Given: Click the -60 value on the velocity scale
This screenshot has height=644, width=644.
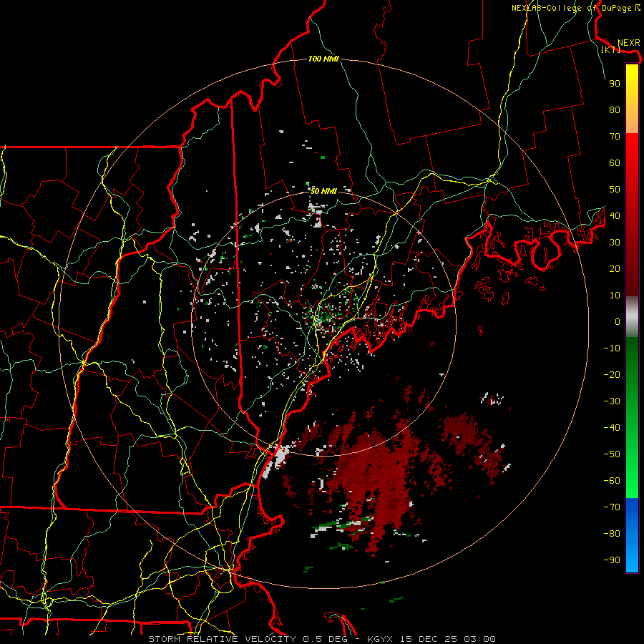Looking at the screenshot, I should click(x=612, y=481).
